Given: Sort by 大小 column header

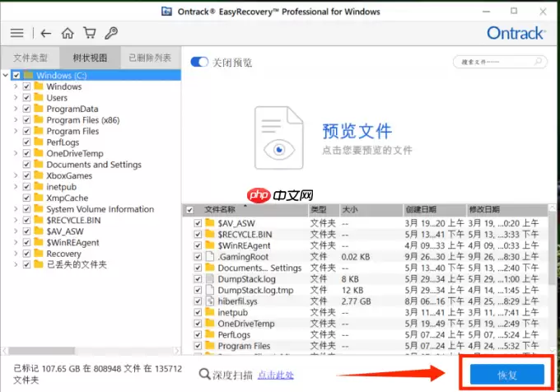Looking at the screenshot, I should (371, 209).
